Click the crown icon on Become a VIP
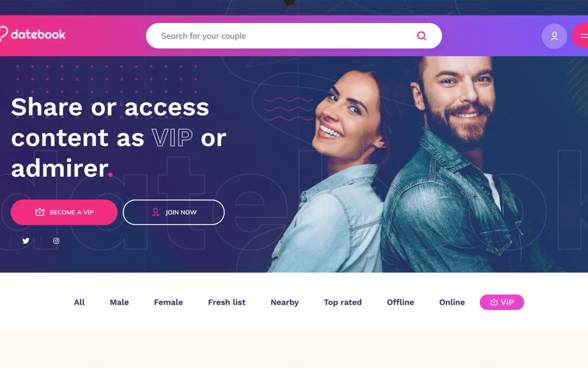 [x=40, y=212]
